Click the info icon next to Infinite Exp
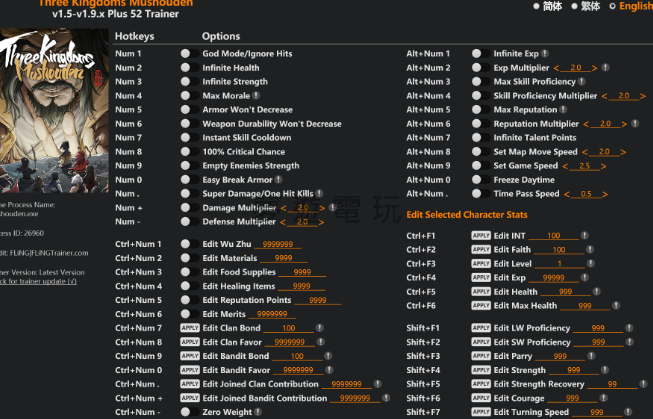This screenshot has height=419, width=653. click(x=546, y=53)
